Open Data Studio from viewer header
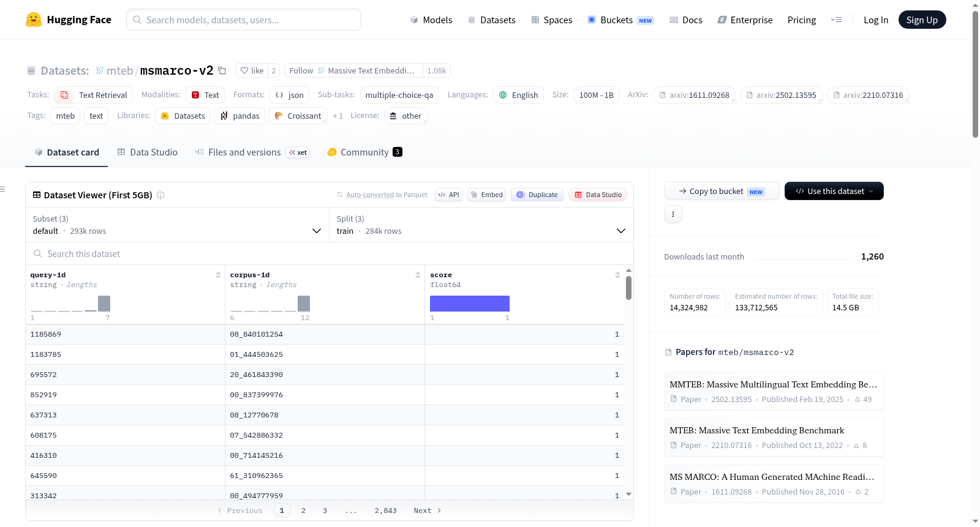The height and width of the screenshot is (527, 980). coord(598,195)
